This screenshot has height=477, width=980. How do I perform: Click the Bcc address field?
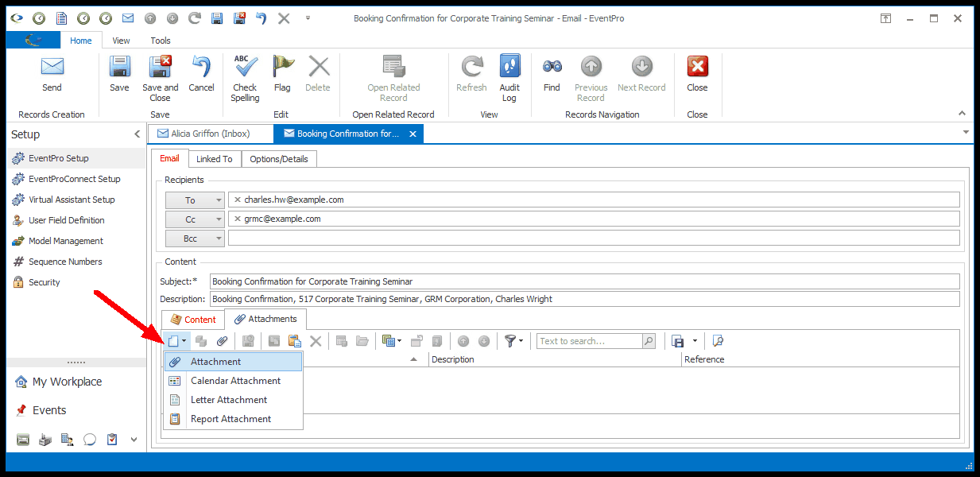pyautogui.click(x=594, y=238)
